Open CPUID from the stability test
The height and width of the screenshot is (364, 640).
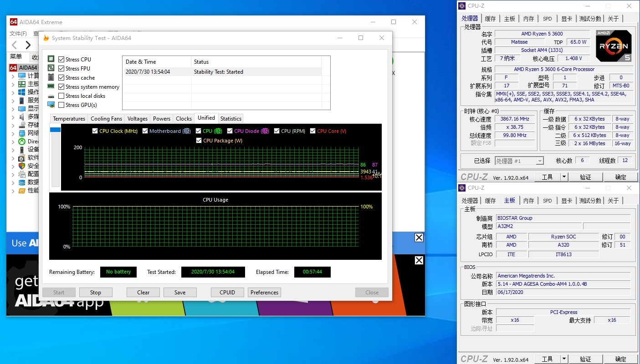pos(227,293)
